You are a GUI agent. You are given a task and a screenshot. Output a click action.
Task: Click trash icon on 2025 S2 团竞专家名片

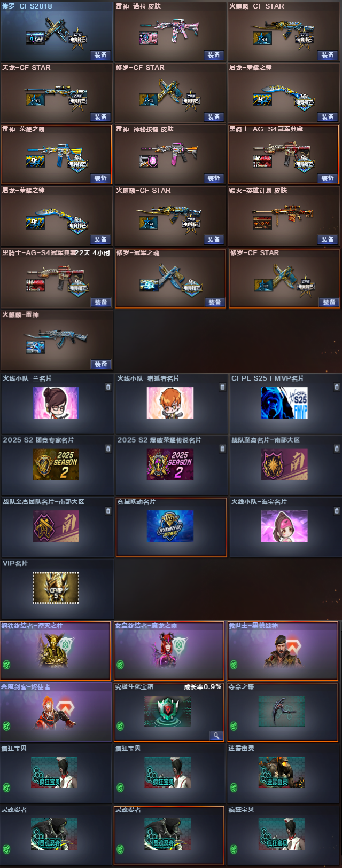pyautogui.click(x=108, y=448)
